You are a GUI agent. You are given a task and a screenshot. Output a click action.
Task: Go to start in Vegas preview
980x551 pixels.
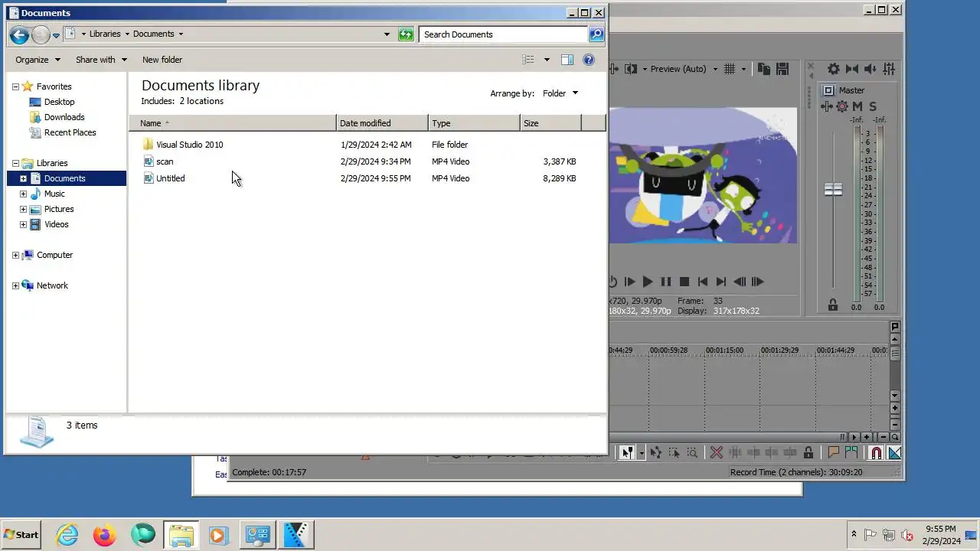703,282
